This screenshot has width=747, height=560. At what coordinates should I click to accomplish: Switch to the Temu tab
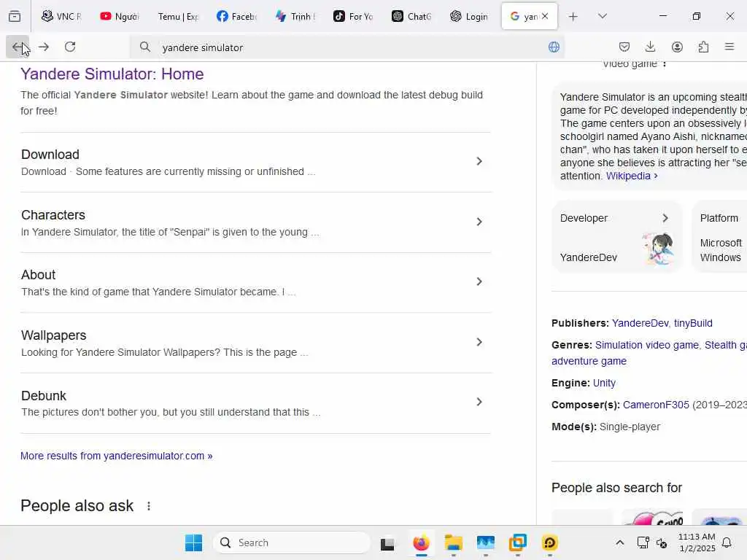click(x=178, y=16)
